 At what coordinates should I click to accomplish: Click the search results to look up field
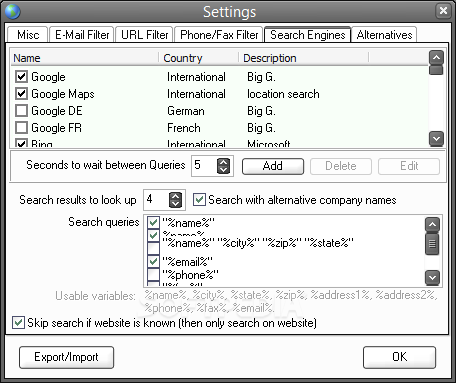click(x=156, y=200)
